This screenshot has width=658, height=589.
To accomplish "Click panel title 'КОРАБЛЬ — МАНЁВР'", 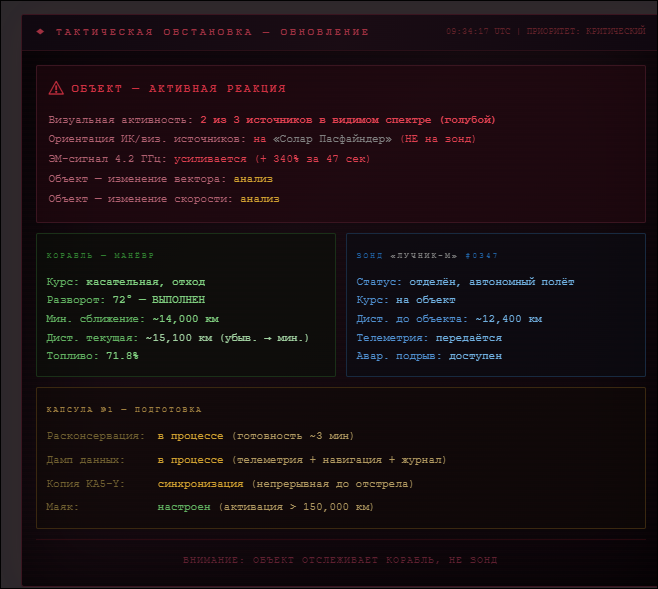I will coord(100,255).
